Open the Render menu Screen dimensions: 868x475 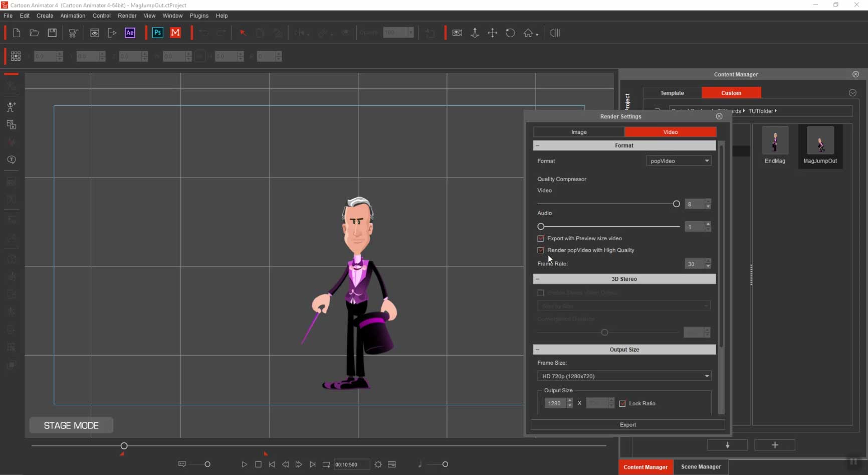(127, 16)
